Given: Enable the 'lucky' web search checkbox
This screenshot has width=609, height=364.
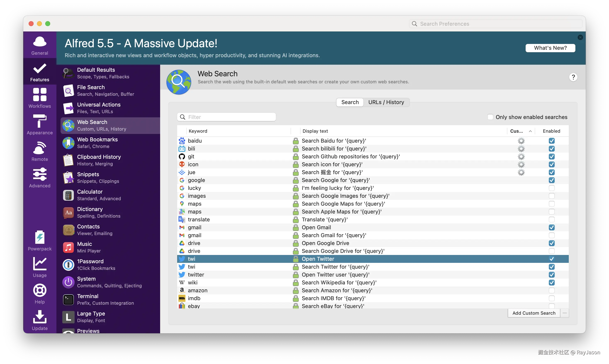Looking at the screenshot, I should pos(551,188).
